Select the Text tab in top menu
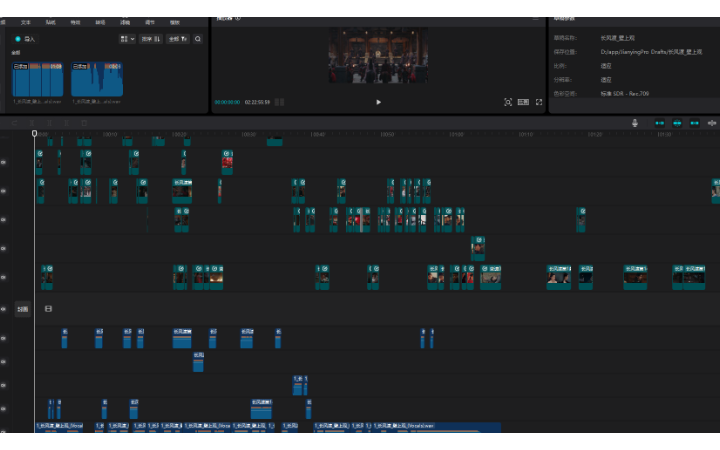 coord(26,21)
